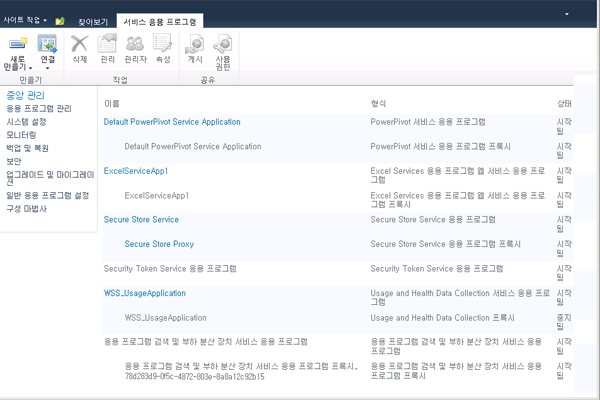Click the 형식 column header

(378, 103)
